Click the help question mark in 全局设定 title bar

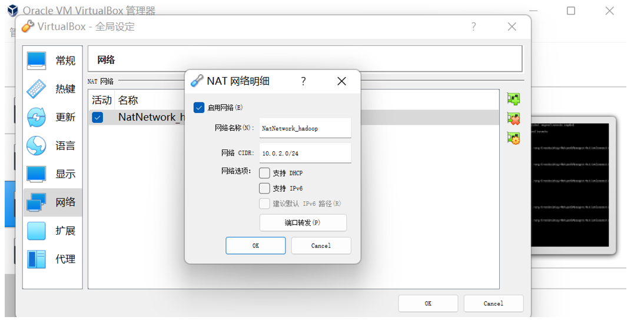coord(473,27)
